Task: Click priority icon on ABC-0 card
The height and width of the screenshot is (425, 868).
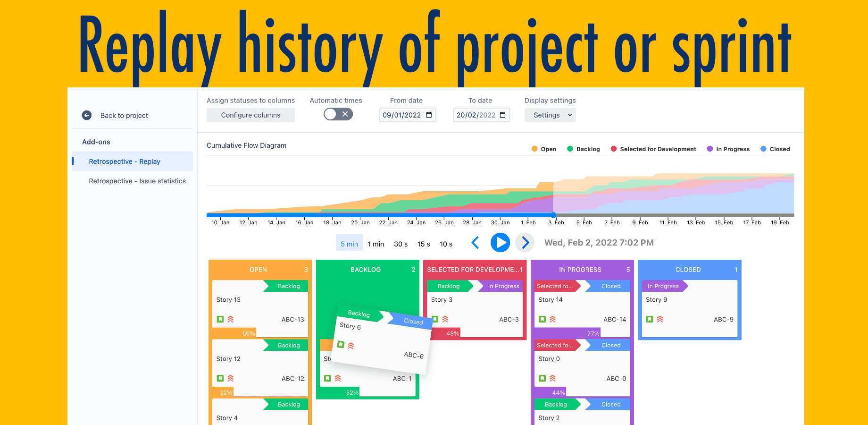Action: (x=553, y=378)
